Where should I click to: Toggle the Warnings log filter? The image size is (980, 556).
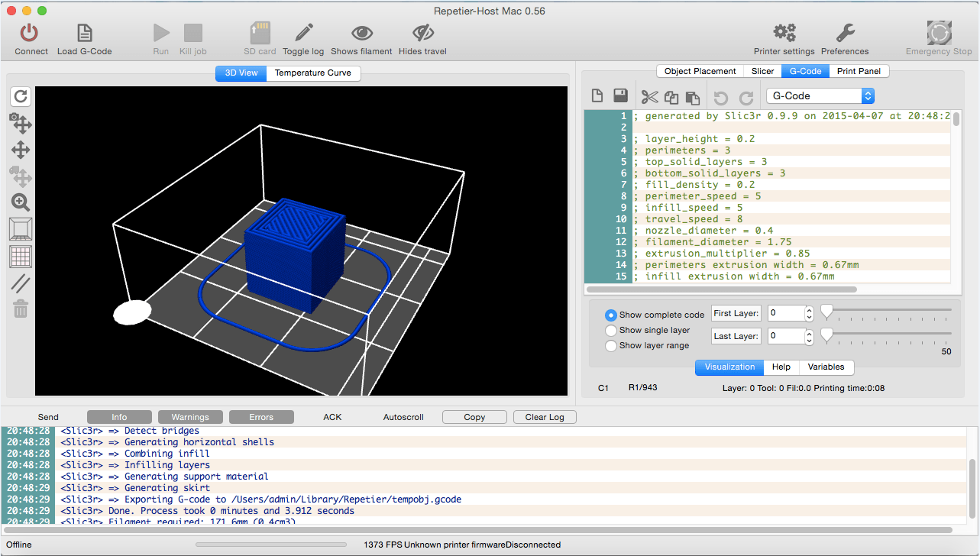(x=190, y=417)
